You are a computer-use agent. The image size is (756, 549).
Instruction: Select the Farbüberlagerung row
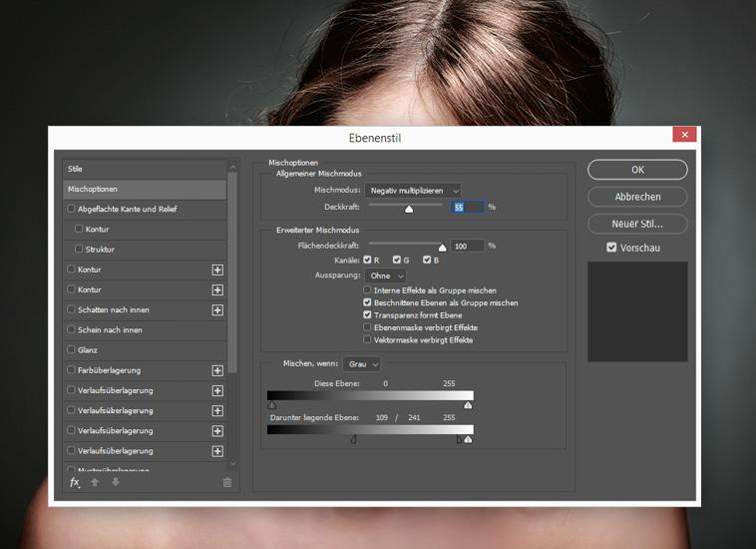(145, 370)
